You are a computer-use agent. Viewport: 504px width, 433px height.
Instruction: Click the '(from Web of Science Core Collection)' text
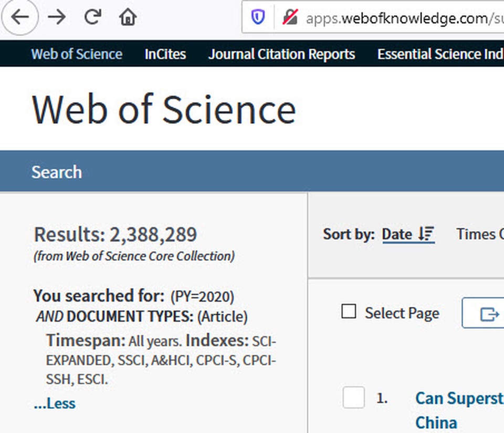pyautogui.click(x=134, y=256)
